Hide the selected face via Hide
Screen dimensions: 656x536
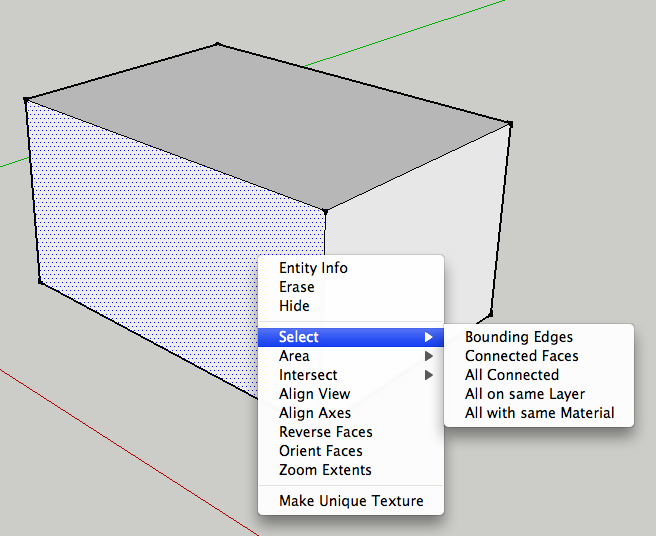(x=294, y=306)
